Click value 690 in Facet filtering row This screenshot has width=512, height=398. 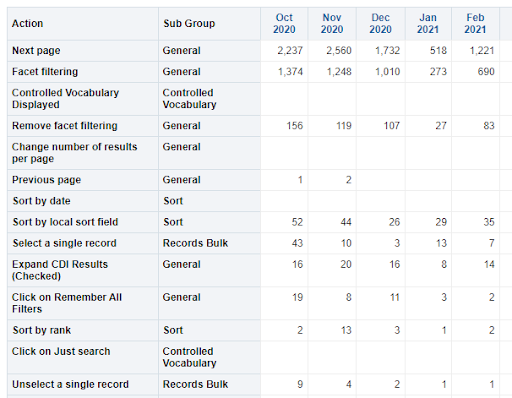[486, 72]
